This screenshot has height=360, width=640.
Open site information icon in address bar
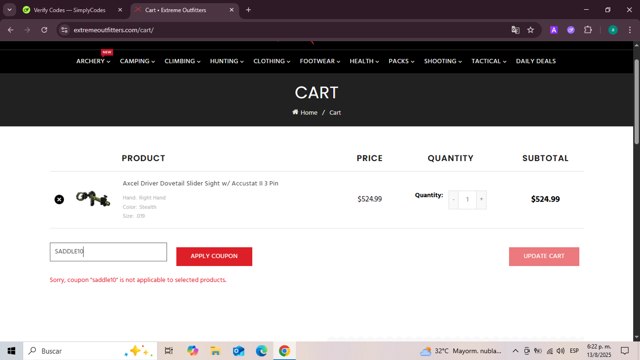(64, 30)
